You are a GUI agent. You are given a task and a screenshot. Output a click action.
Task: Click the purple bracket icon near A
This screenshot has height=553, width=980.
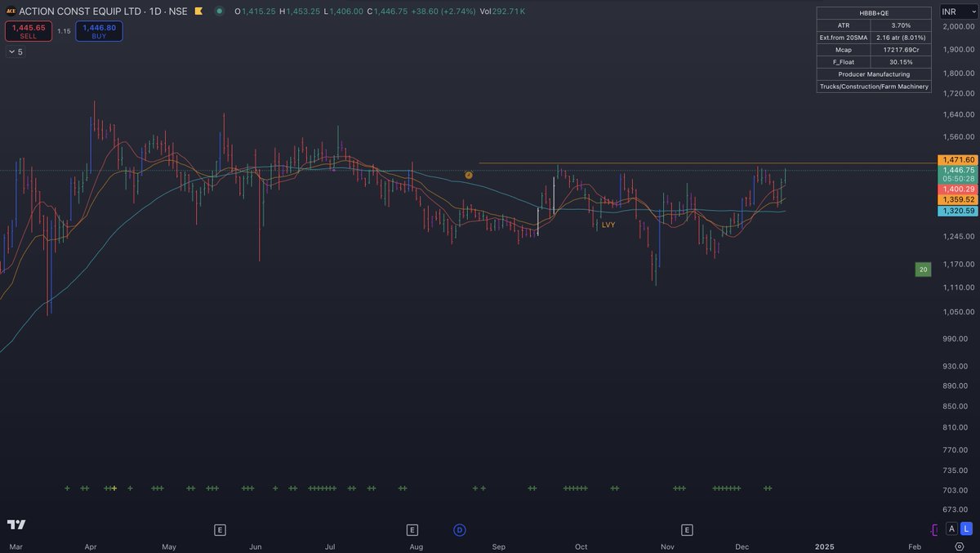pyautogui.click(x=934, y=529)
